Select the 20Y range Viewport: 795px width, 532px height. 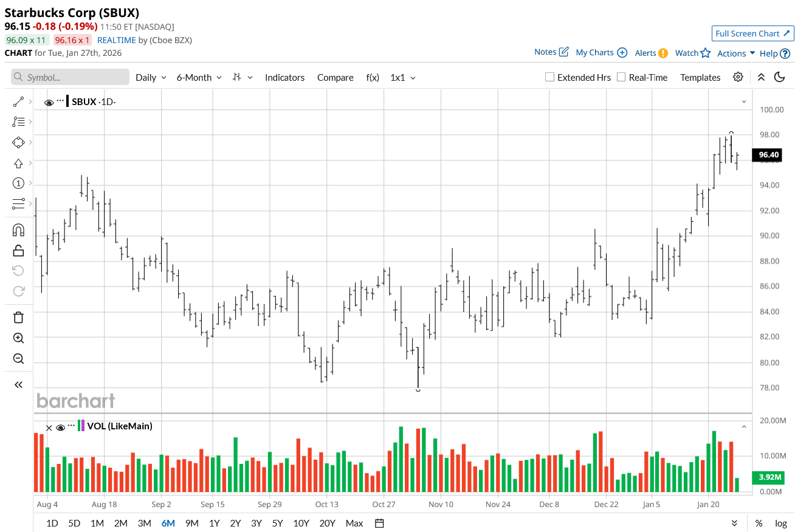327,523
